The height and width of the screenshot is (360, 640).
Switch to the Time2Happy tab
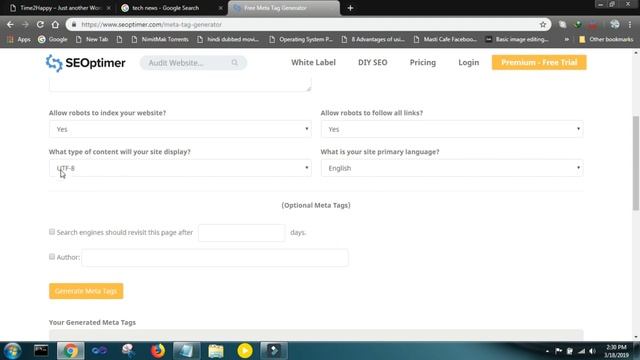60,8
